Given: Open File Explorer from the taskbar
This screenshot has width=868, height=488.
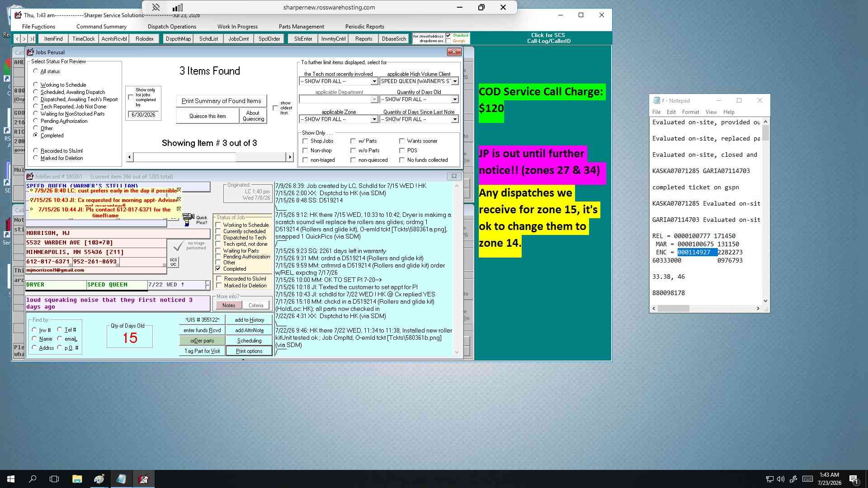Looking at the screenshot, I should tap(77, 479).
